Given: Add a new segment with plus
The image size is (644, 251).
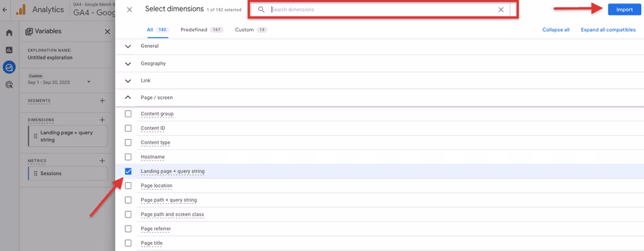Looking at the screenshot, I should click(102, 100).
